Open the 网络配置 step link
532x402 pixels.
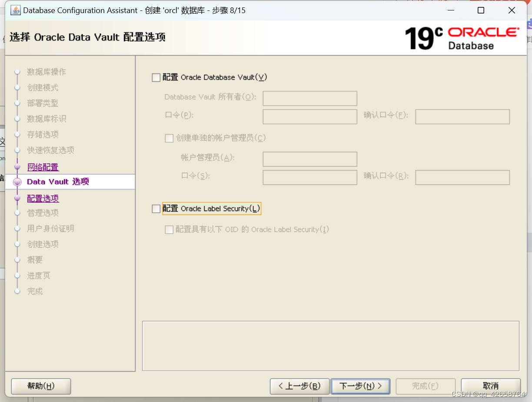coord(43,167)
